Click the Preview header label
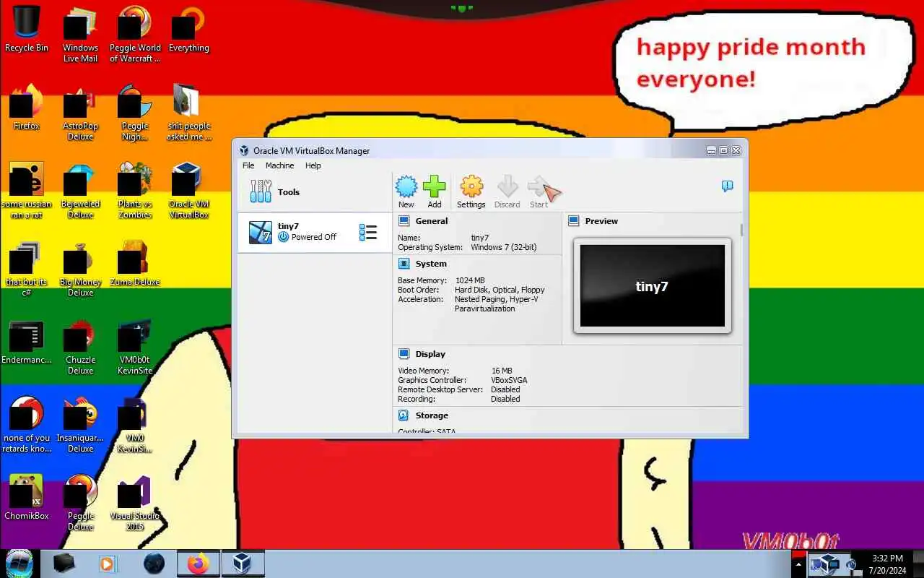Screen dimensions: 924x578 coord(601,221)
